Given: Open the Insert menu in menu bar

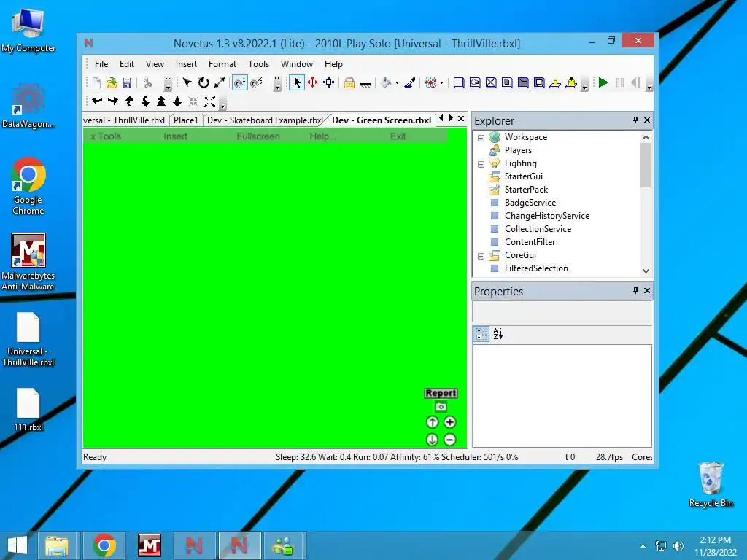Looking at the screenshot, I should [186, 64].
